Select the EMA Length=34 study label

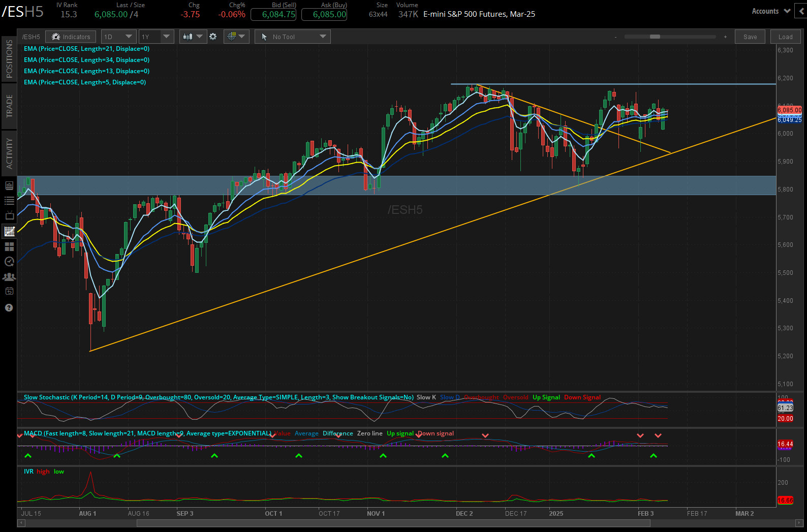pyautogui.click(x=87, y=60)
